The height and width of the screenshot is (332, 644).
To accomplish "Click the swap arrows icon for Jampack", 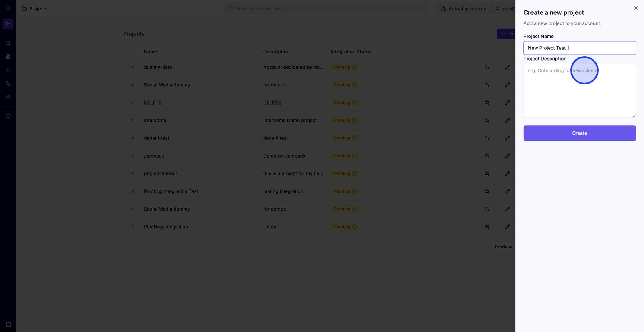I will click(x=487, y=156).
